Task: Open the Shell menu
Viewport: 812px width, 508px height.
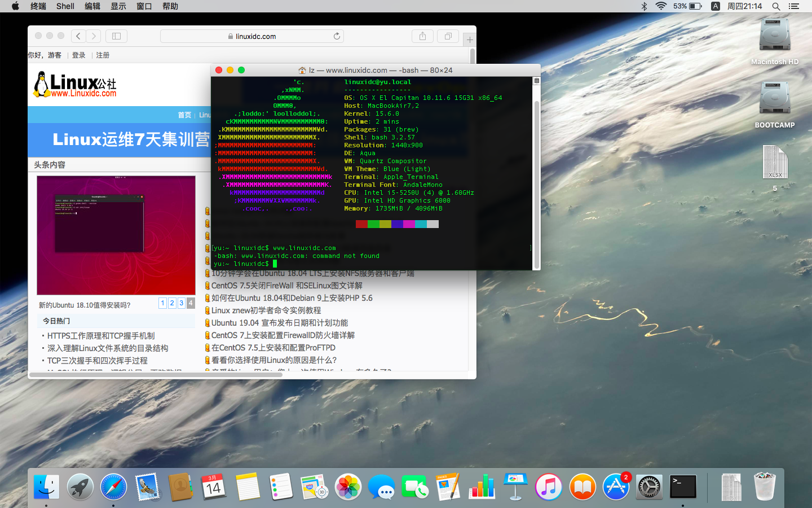Action: [x=65, y=6]
